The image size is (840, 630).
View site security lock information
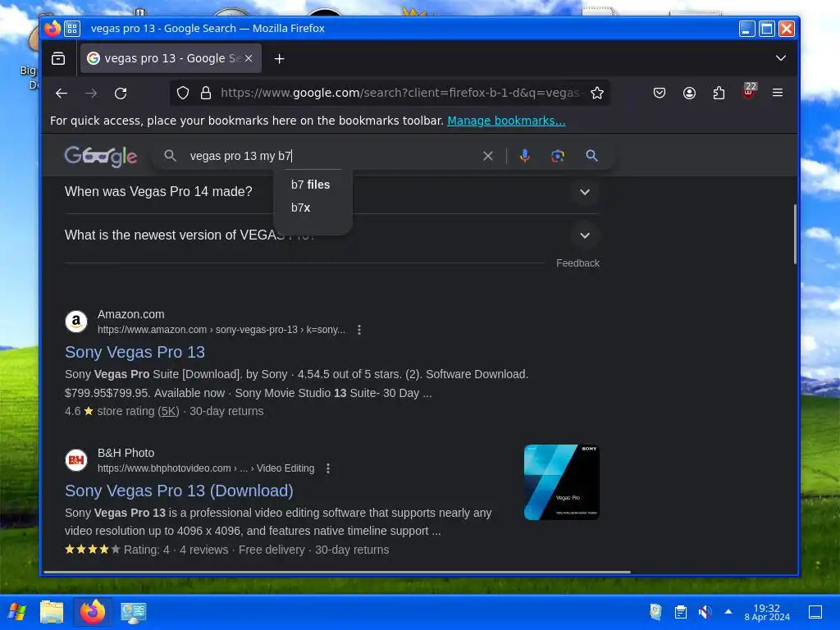[206, 94]
